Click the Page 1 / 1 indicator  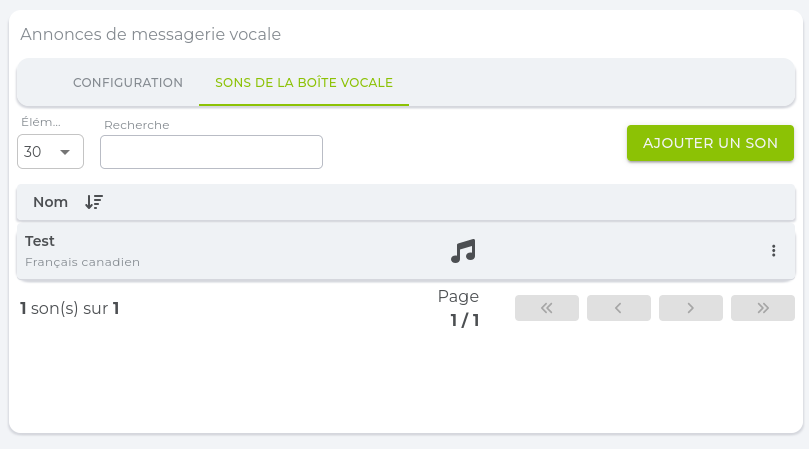459,308
